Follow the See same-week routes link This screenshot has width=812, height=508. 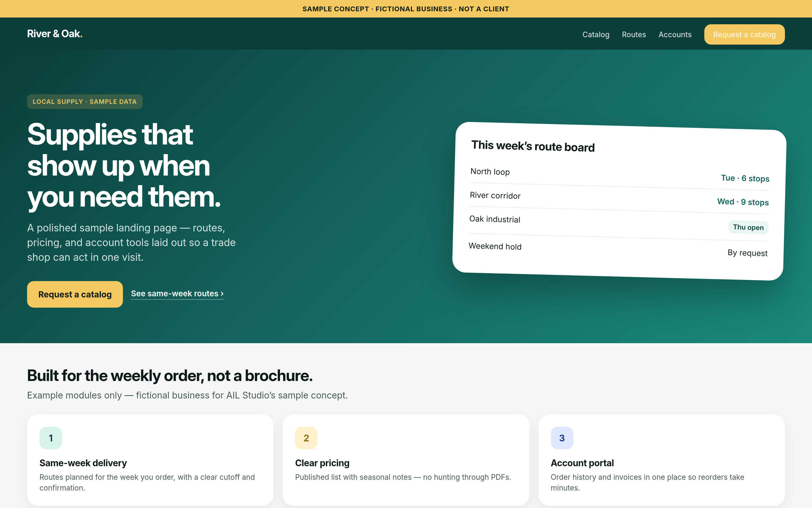coord(177,294)
